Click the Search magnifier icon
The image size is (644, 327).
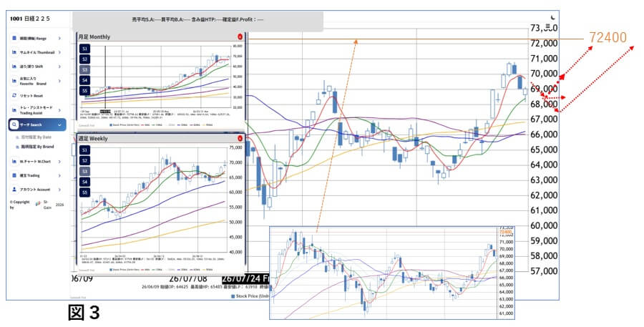click(x=14, y=125)
